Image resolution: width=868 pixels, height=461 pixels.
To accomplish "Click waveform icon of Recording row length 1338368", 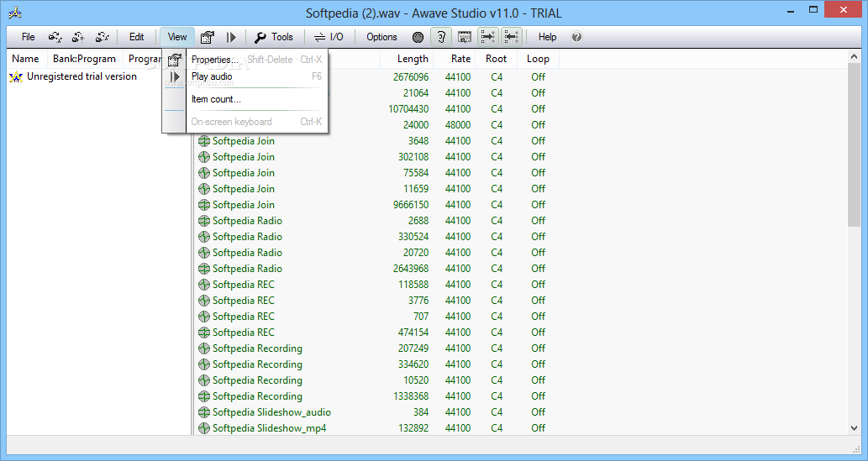I will tap(203, 396).
